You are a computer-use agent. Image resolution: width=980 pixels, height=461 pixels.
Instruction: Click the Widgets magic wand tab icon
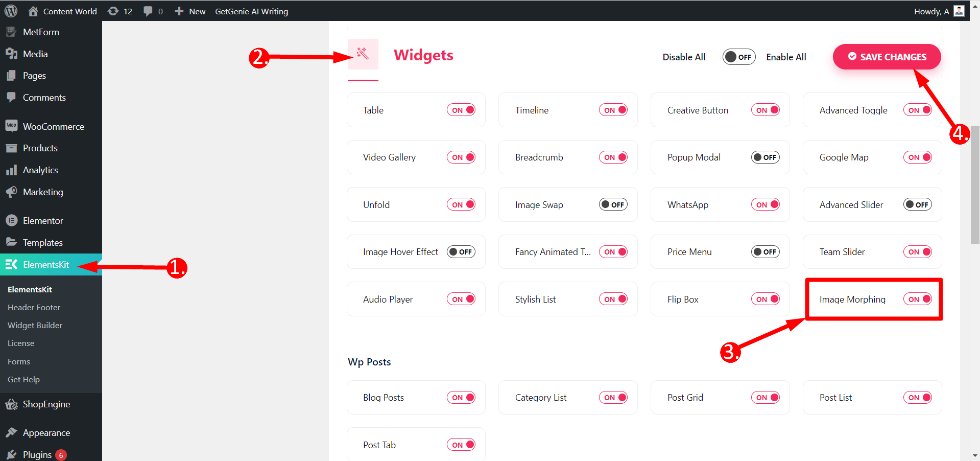363,54
